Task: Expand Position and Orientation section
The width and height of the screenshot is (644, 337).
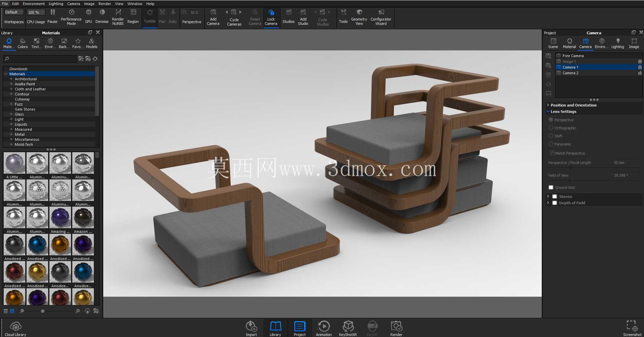Action: [548, 105]
